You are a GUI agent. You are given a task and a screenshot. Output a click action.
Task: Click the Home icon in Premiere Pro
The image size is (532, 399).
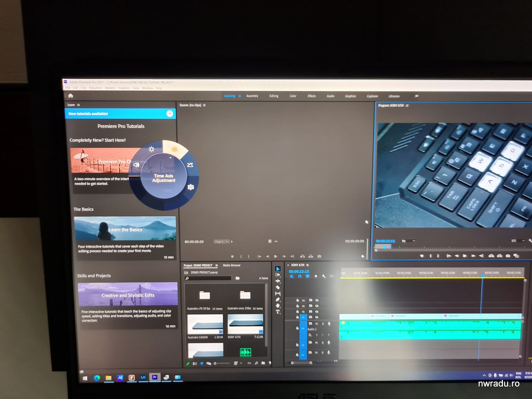(x=71, y=96)
